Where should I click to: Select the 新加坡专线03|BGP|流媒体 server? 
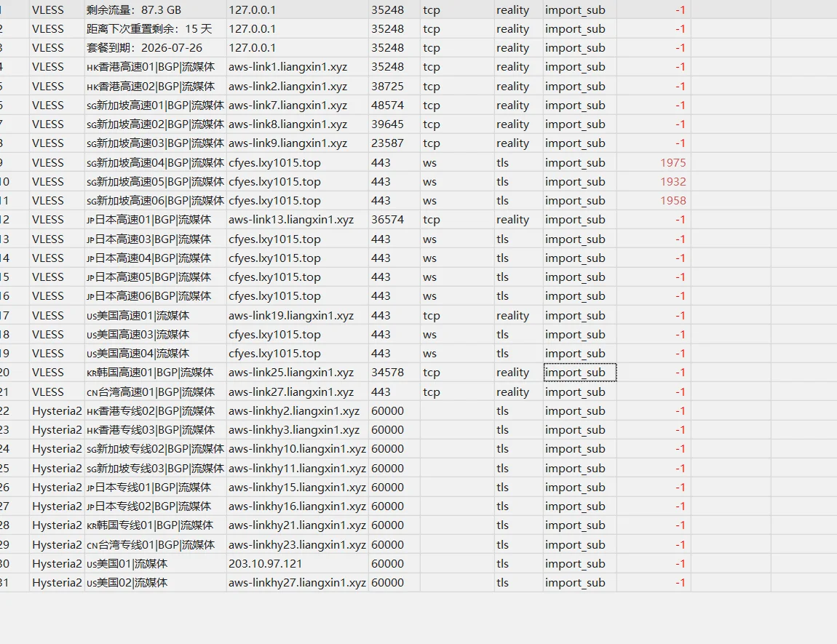click(x=155, y=469)
